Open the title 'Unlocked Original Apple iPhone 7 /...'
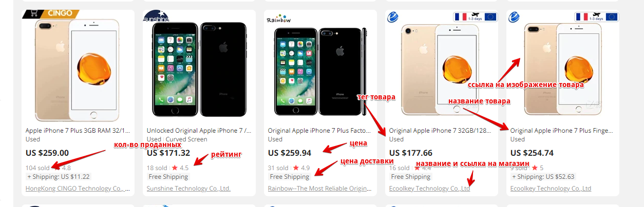This screenshot has width=644, height=207. tap(198, 131)
